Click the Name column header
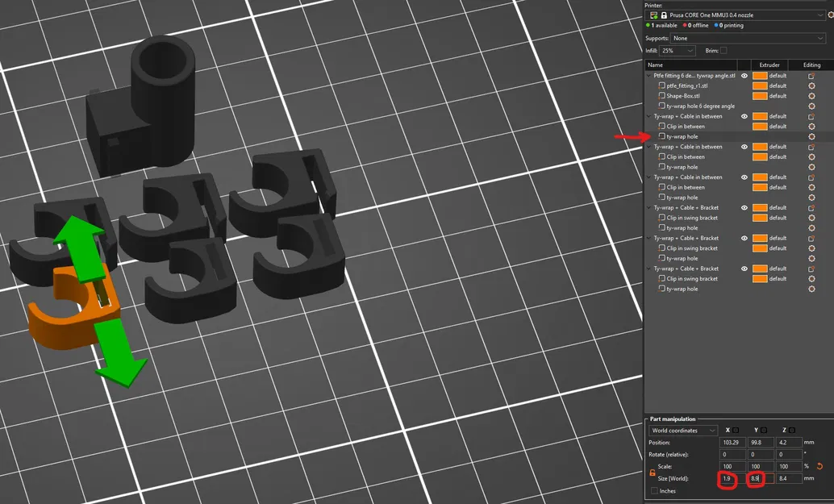The width and height of the screenshot is (834, 504). pos(691,65)
